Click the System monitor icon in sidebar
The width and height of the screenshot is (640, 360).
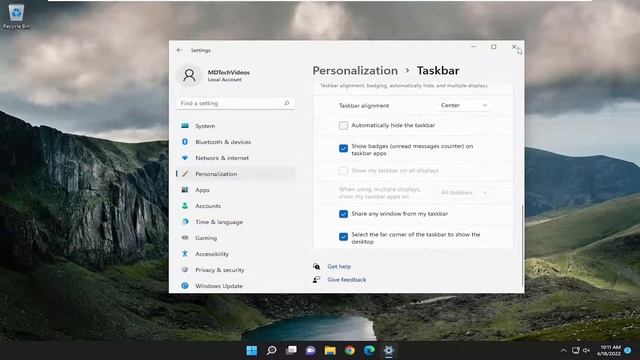(185, 126)
